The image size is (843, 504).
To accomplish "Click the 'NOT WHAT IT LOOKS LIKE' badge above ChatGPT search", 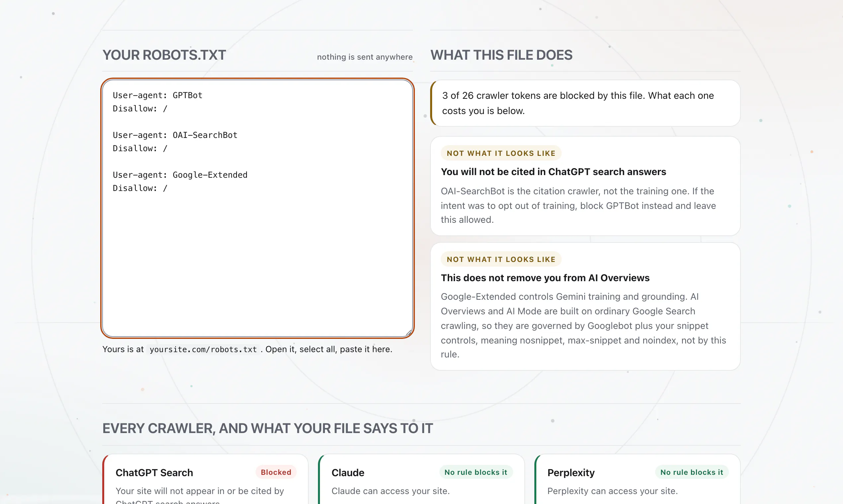I will (x=501, y=153).
